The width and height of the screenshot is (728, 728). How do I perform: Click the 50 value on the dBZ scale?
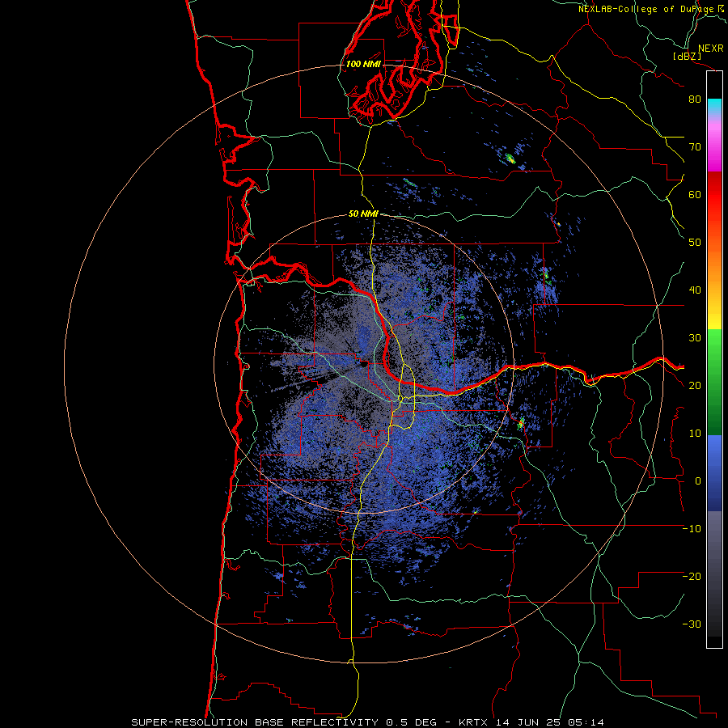tap(695, 243)
